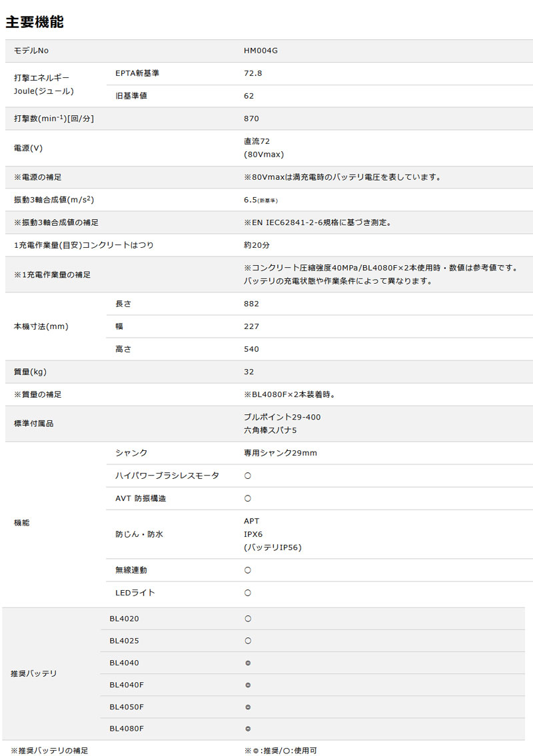Select the IPX6 rating text
The height and width of the screenshot is (756, 533).
pos(254,534)
